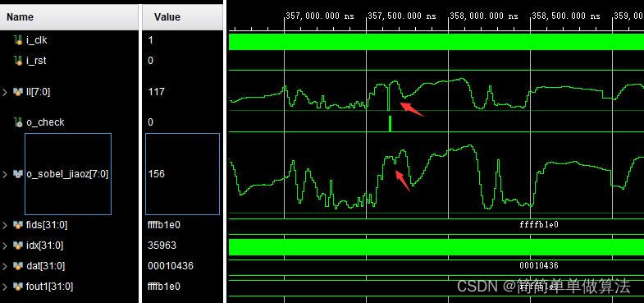Click the Name column header
The width and height of the screenshot is (644, 303).
[x=69, y=17]
